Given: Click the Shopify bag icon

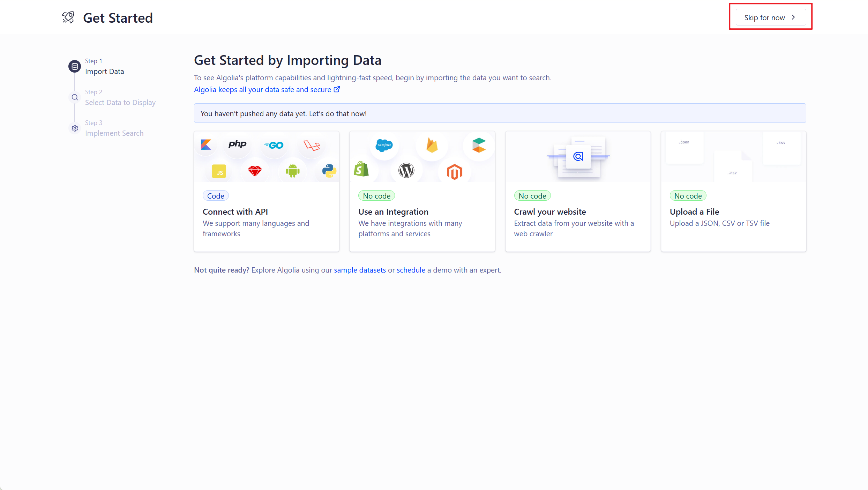Looking at the screenshot, I should tap(361, 169).
